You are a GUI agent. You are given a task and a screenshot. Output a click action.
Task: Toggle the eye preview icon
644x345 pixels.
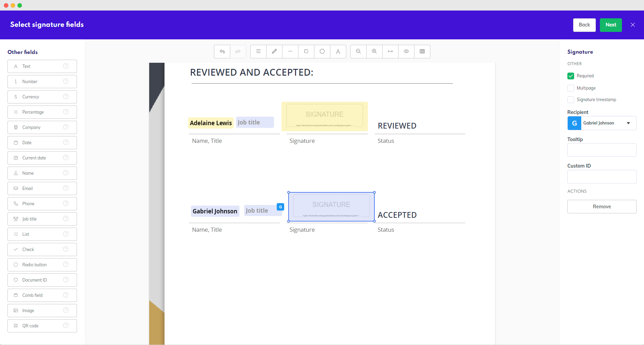point(406,52)
